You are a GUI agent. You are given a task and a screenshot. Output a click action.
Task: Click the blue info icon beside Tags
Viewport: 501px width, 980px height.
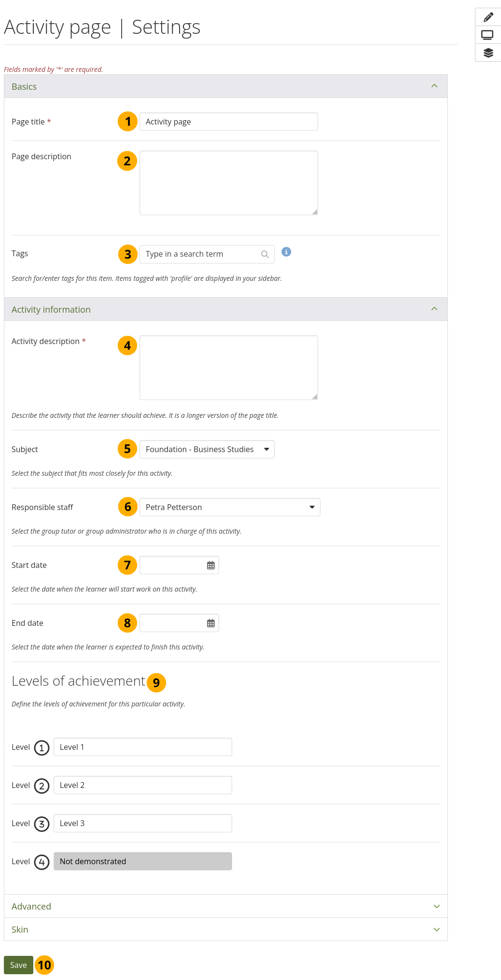(x=286, y=252)
